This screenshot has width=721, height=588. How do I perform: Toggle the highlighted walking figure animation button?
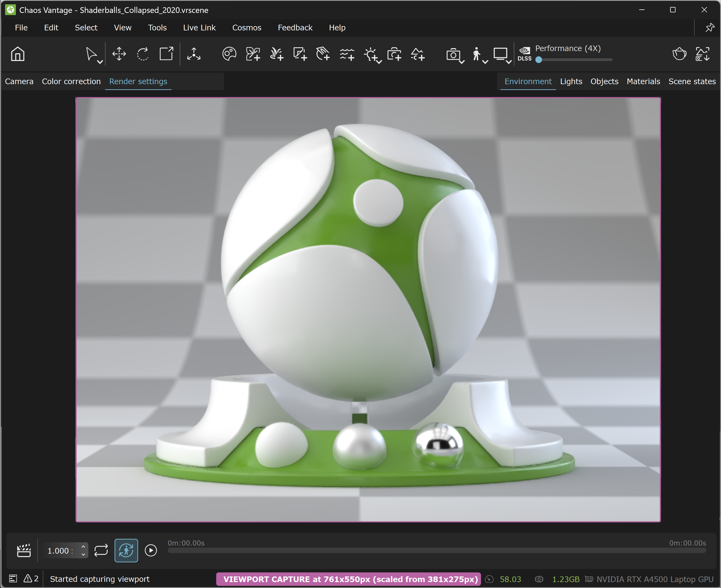click(126, 550)
